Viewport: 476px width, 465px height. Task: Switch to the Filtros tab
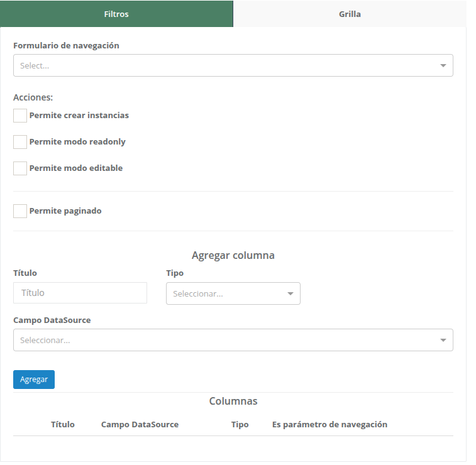116,14
